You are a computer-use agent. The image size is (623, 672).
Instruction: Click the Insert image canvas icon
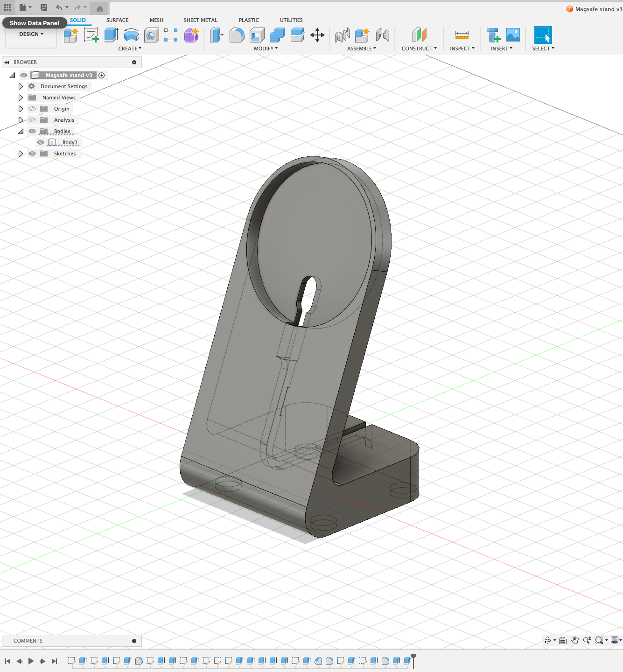point(513,35)
